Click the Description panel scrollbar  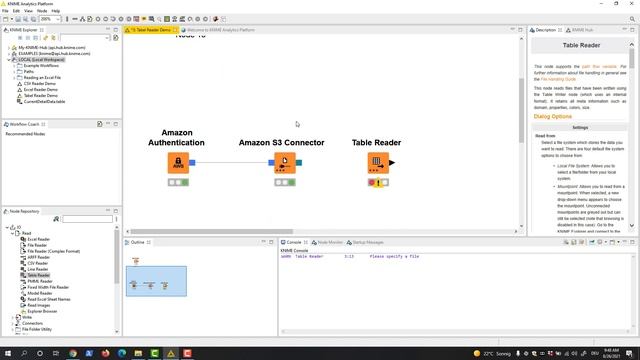point(632,59)
